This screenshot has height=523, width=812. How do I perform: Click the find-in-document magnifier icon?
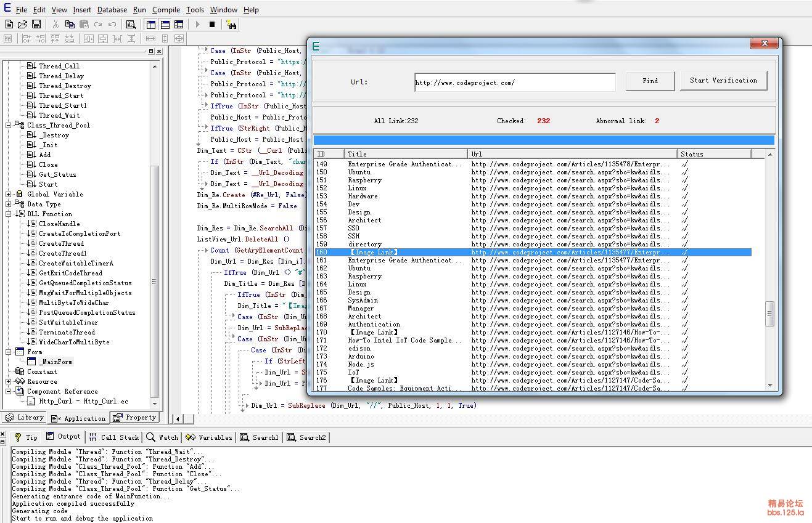(x=131, y=25)
